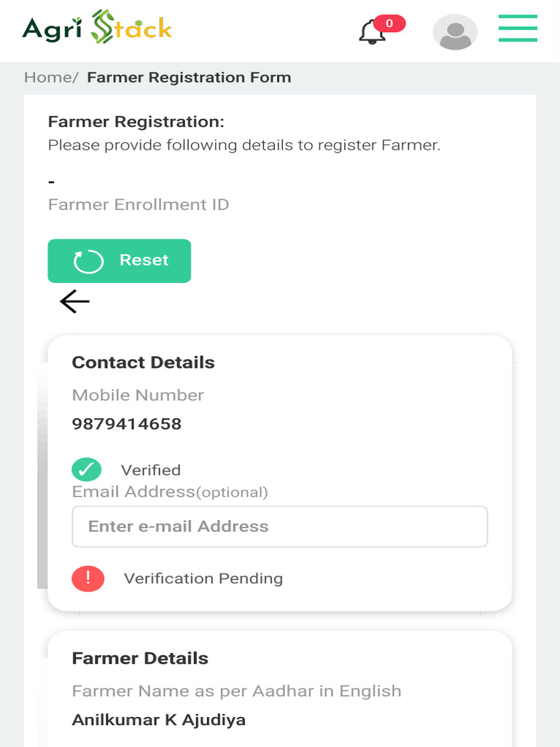Open the user profile avatar

[455, 32]
